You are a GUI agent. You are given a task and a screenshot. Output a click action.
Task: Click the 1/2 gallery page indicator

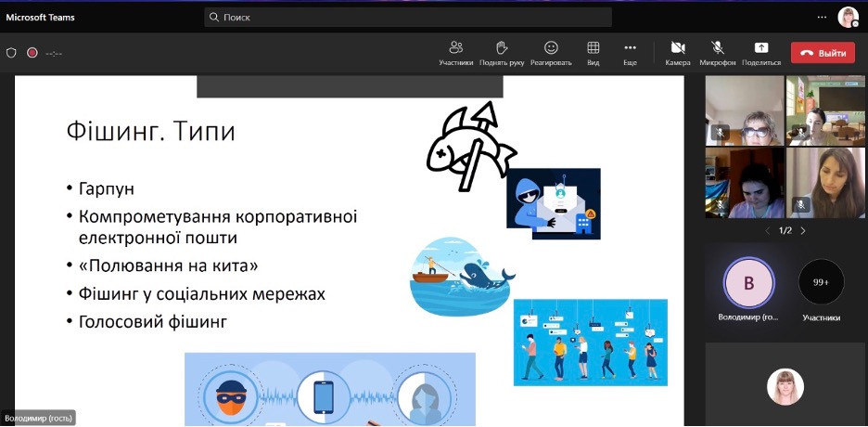click(785, 231)
